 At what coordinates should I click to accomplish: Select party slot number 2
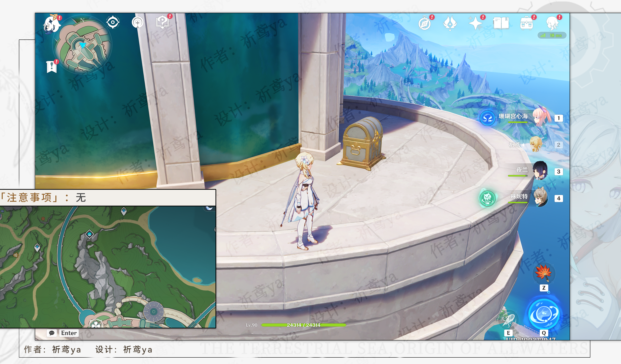click(x=559, y=145)
